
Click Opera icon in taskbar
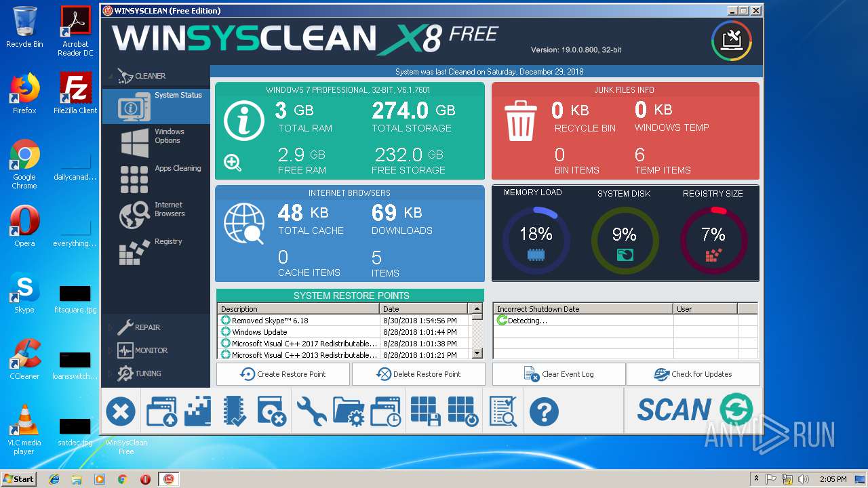point(145,479)
